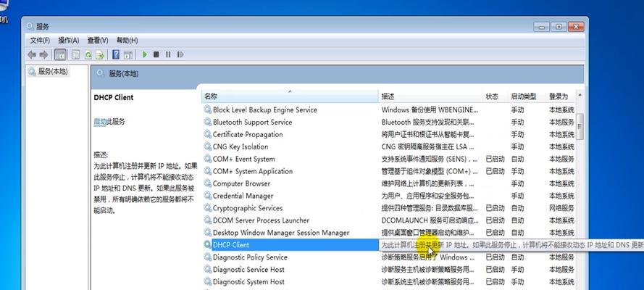Open the 文件(F) menu
Screen dimensions: 644x290
[40, 41]
